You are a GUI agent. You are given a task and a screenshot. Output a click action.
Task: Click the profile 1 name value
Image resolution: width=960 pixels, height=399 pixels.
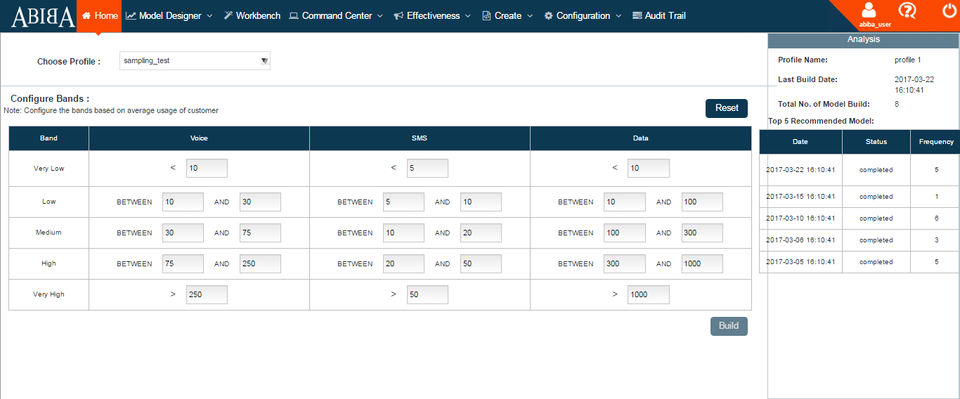[x=907, y=60]
